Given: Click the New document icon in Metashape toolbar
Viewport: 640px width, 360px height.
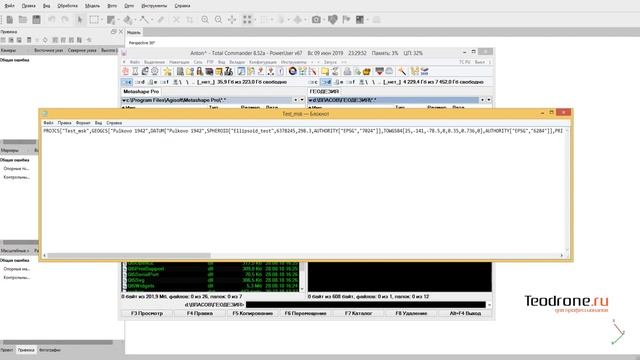Looking at the screenshot, I should click(10, 20).
